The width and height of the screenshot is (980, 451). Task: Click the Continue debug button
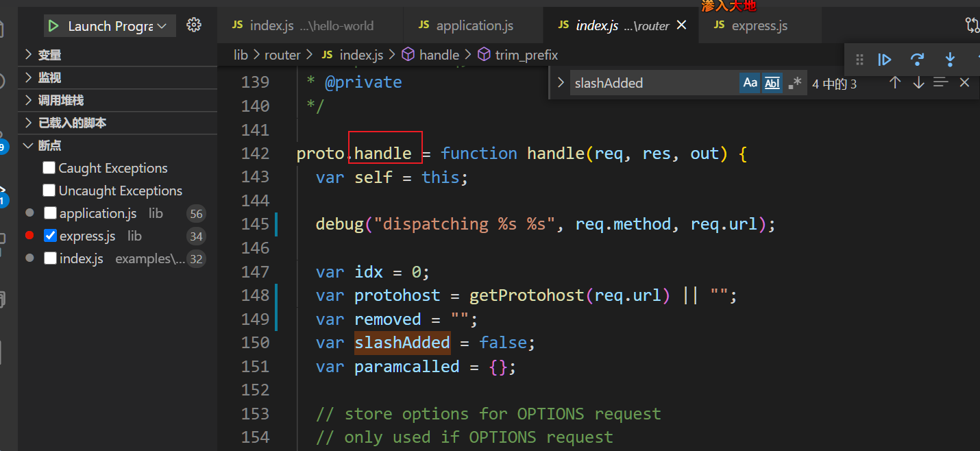tap(884, 60)
